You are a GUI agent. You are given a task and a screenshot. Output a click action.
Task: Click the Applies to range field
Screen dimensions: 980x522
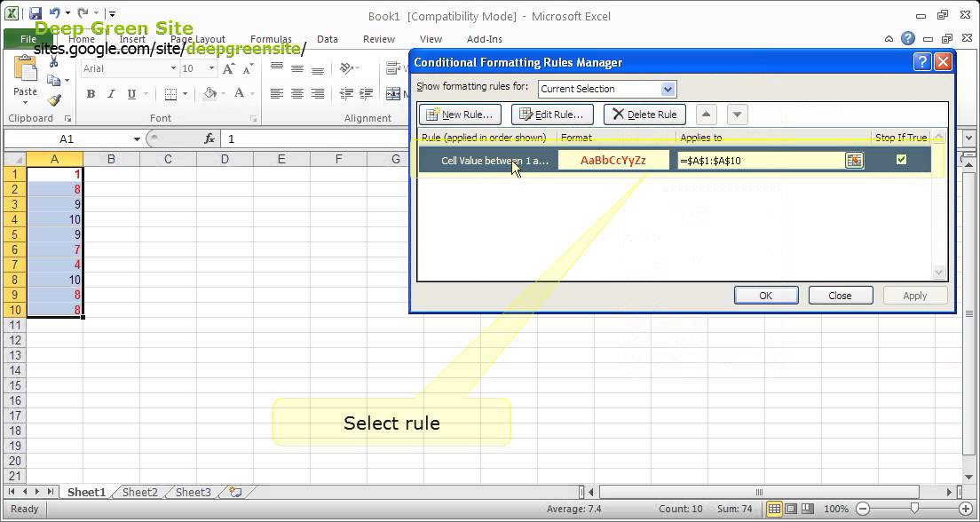(761, 161)
